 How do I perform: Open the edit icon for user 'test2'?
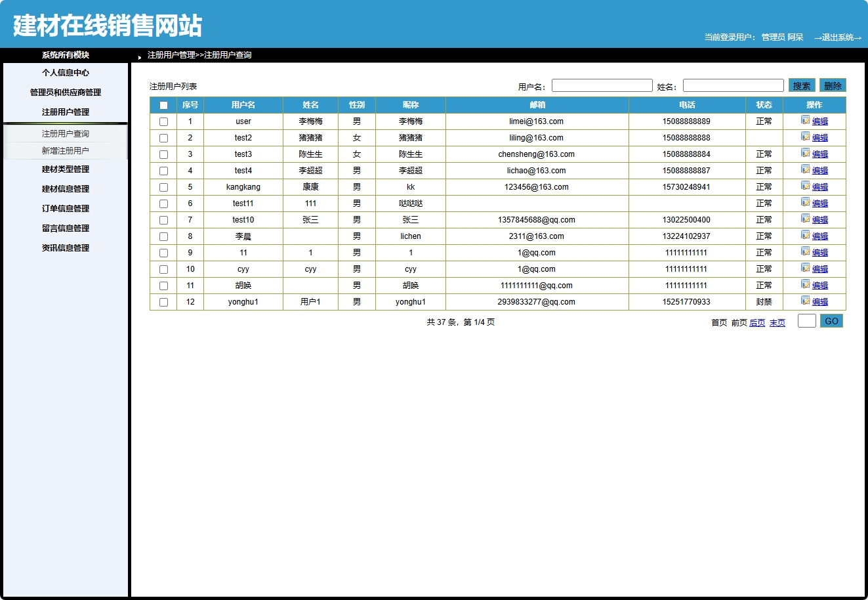click(805, 137)
